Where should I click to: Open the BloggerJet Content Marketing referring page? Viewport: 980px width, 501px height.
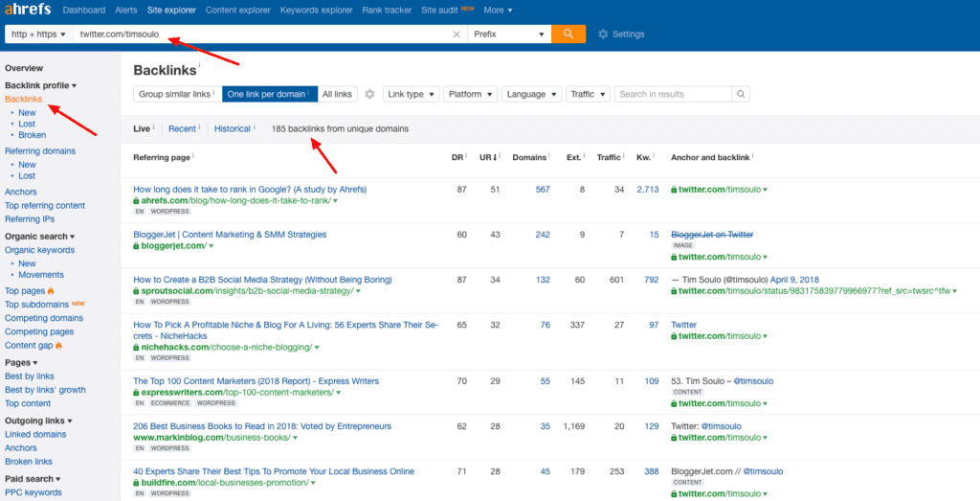(230, 235)
